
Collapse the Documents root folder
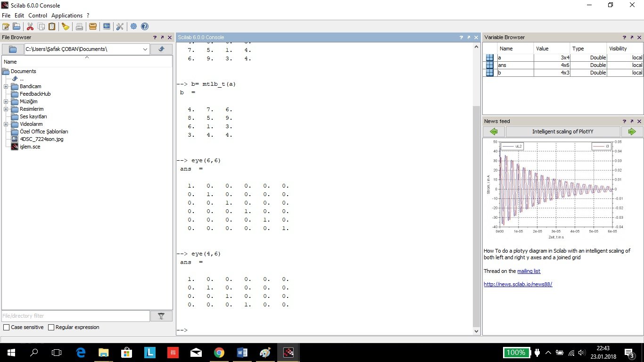point(6,71)
